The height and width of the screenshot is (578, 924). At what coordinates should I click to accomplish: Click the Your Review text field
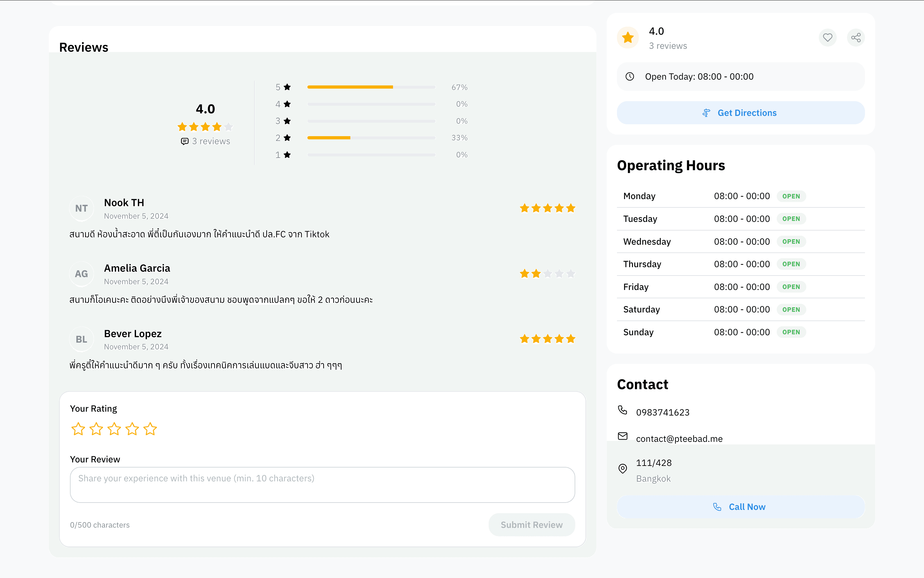(x=322, y=485)
